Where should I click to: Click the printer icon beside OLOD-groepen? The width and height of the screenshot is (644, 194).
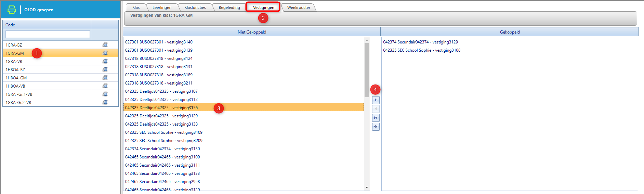coord(12,10)
